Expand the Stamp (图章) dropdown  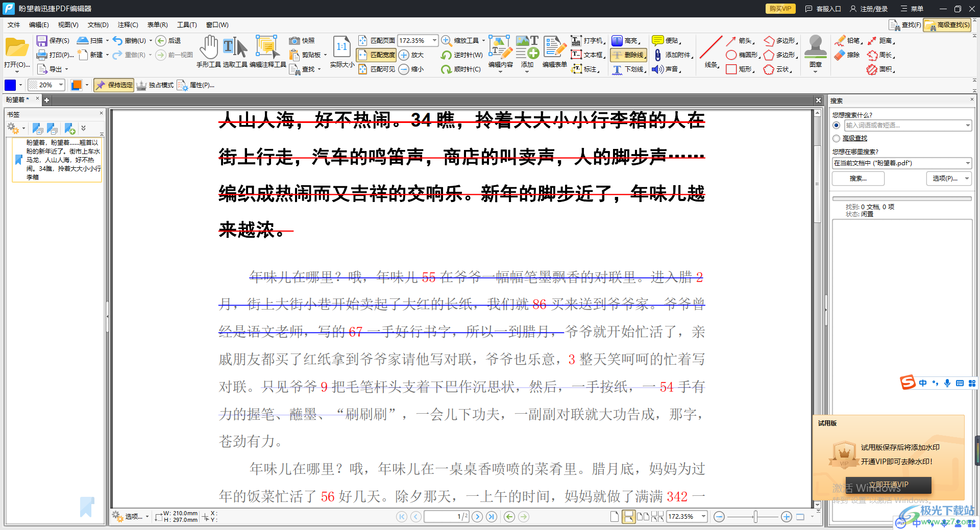(x=815, y=72)
